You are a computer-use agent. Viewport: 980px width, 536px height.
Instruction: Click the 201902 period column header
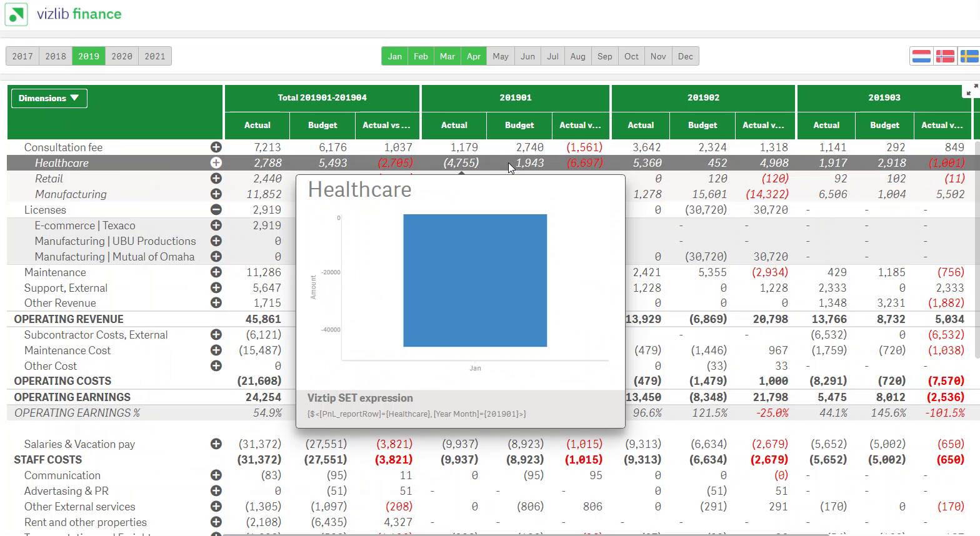[703, 98]
